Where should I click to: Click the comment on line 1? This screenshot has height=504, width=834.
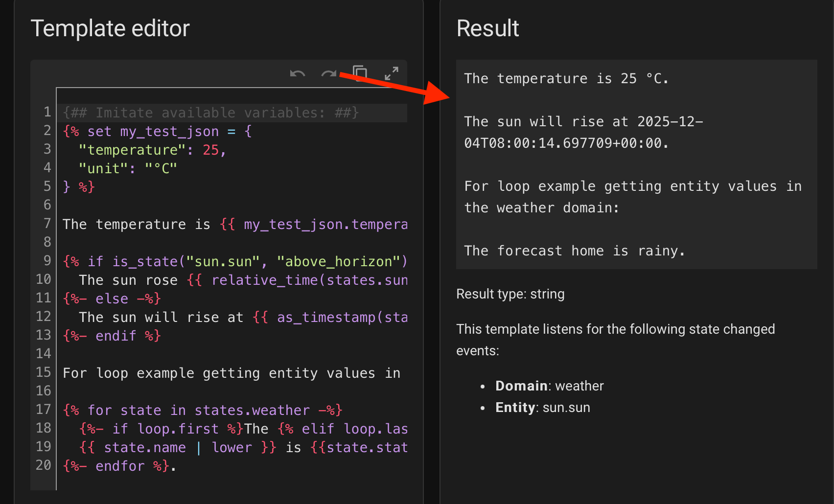[210, 113]
